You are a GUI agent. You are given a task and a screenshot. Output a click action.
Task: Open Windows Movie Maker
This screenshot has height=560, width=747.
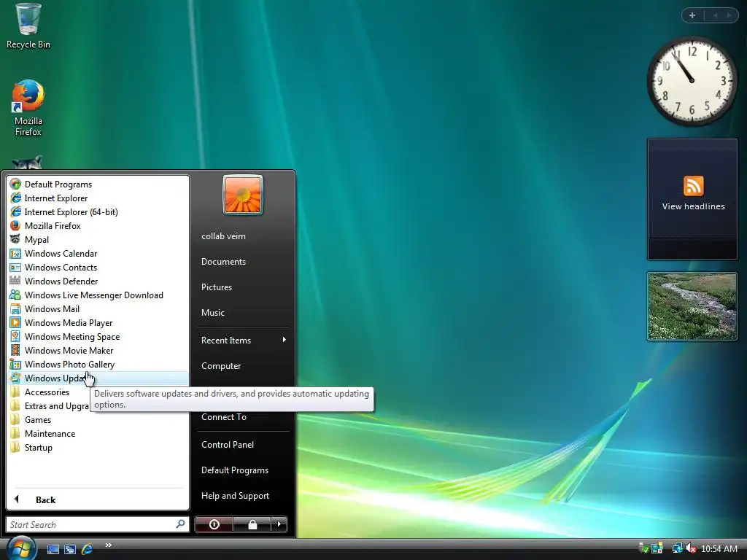98,351
